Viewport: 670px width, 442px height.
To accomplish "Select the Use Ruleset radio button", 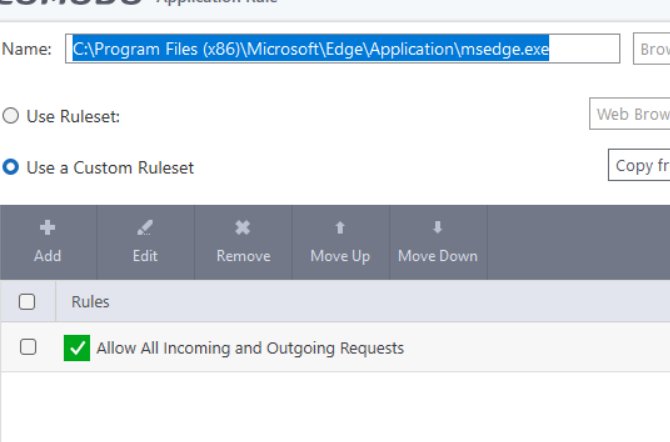I will (11, 116).
